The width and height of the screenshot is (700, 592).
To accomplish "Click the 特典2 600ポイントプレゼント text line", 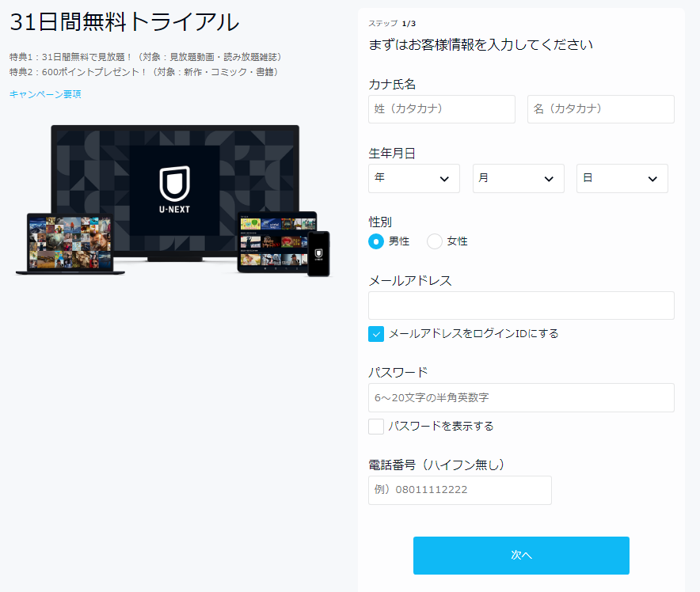I will point(144,72).
